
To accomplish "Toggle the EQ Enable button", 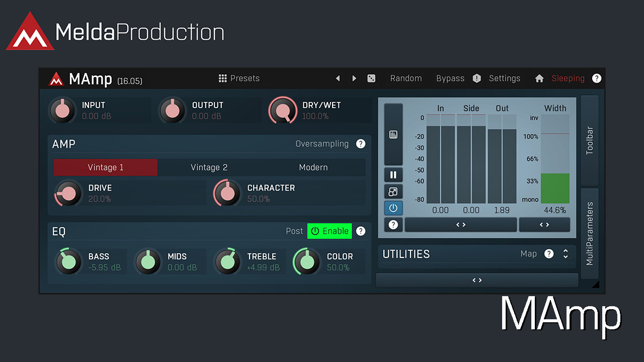I will [330, 231].
